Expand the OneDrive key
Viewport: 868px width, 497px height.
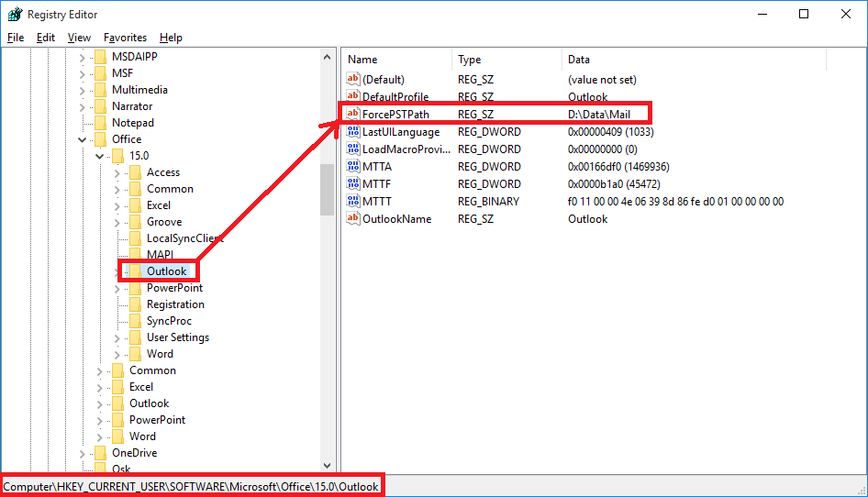[82, 453]
